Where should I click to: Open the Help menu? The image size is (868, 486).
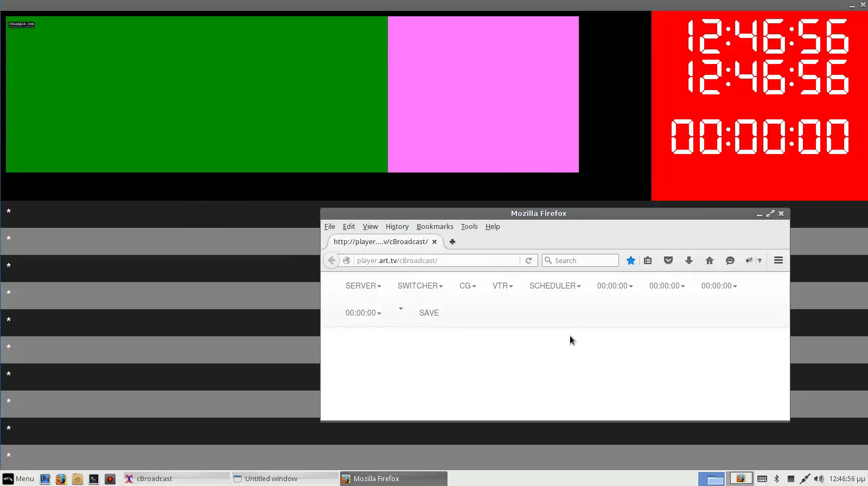[x=493, y=227]
